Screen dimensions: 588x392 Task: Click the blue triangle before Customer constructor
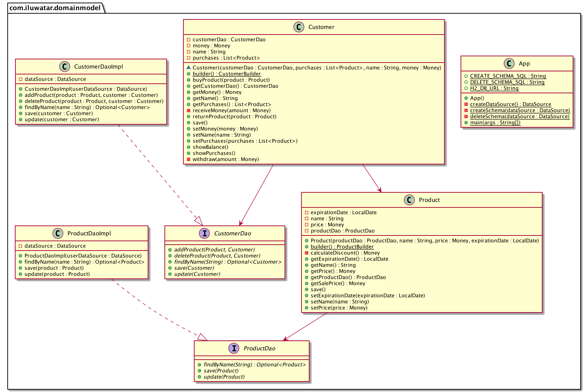pyautogui.click(x=188, y=68)
